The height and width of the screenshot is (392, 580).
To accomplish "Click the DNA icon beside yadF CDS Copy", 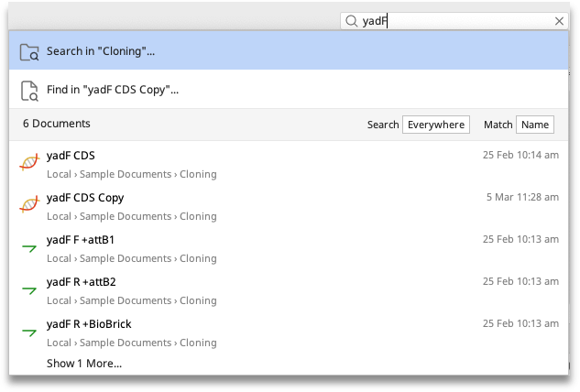I will point(29,204).
